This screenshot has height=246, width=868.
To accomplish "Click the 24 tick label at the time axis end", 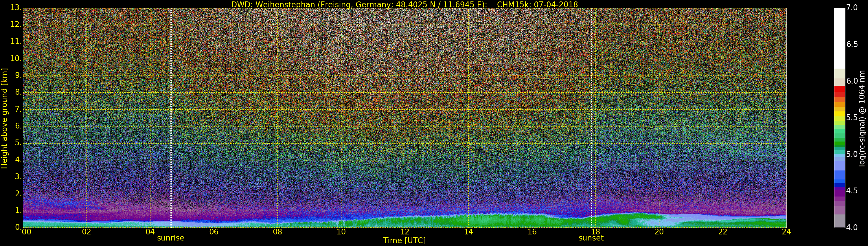I will tap(786, 232).
